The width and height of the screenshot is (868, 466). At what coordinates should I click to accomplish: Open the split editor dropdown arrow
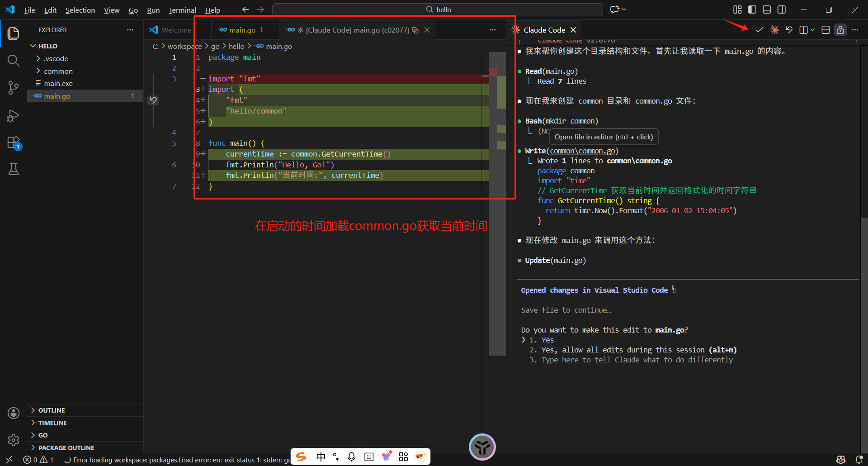812,30
